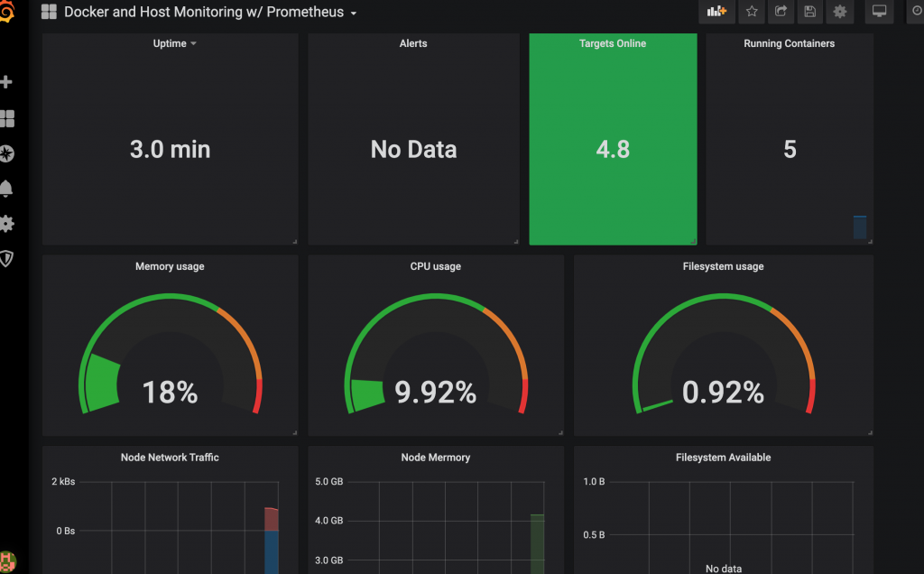
Task: Click the Alerts panel title
Action: tap(413, 43)
